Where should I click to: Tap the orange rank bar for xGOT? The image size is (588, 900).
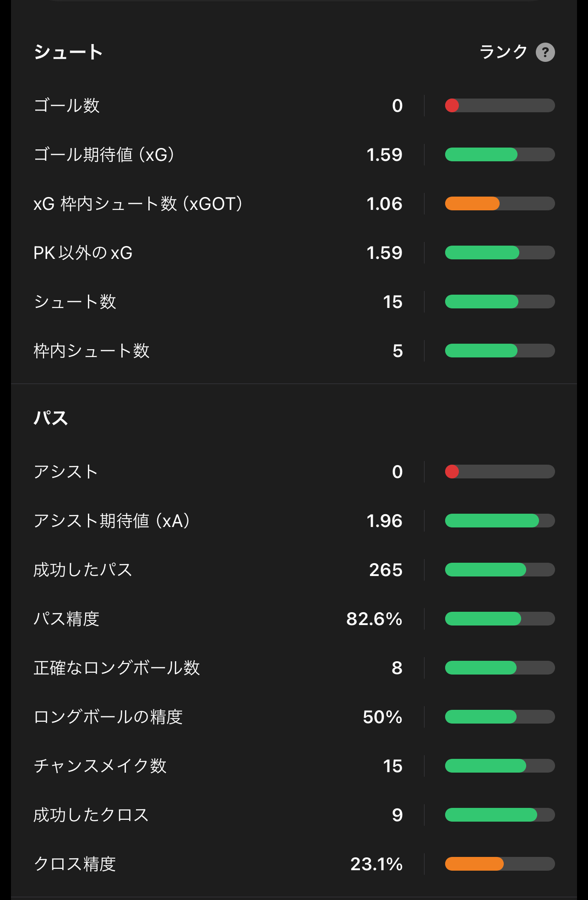tap(500, 203)
